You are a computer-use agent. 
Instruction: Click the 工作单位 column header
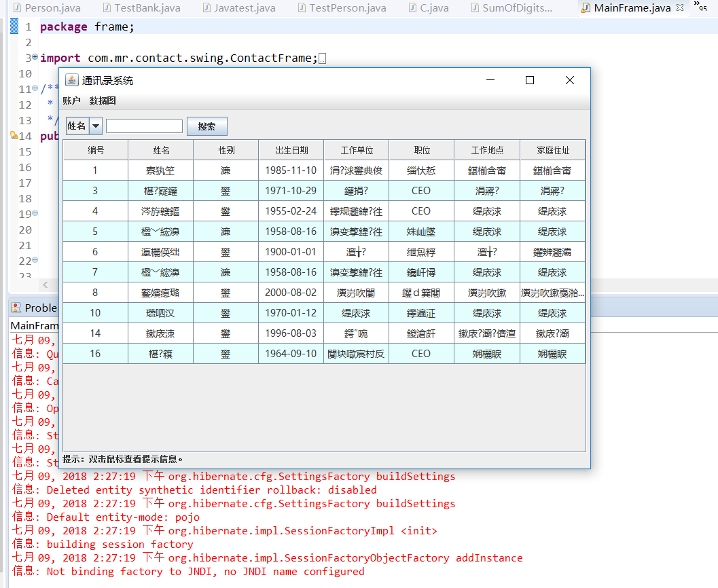tap(356, 150)
